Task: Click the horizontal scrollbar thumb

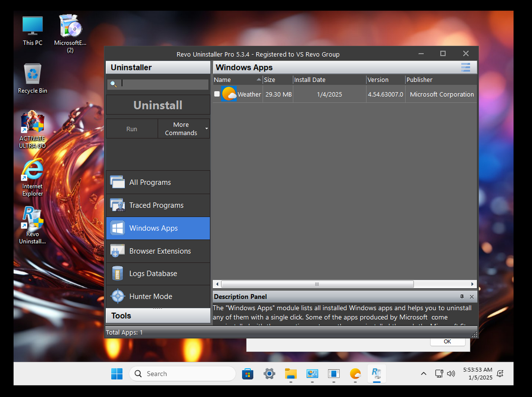Action: tap(317, 284)
